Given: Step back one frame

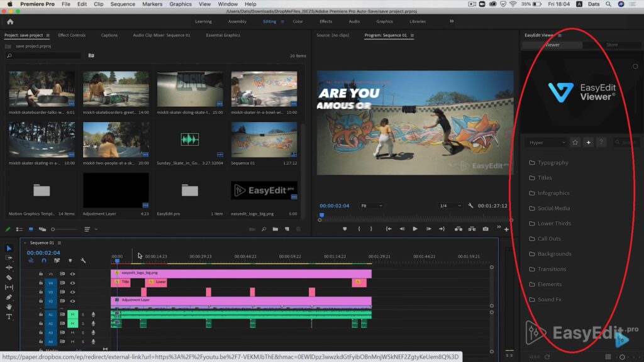Looking at the screenshot, I should pos(402,229).
